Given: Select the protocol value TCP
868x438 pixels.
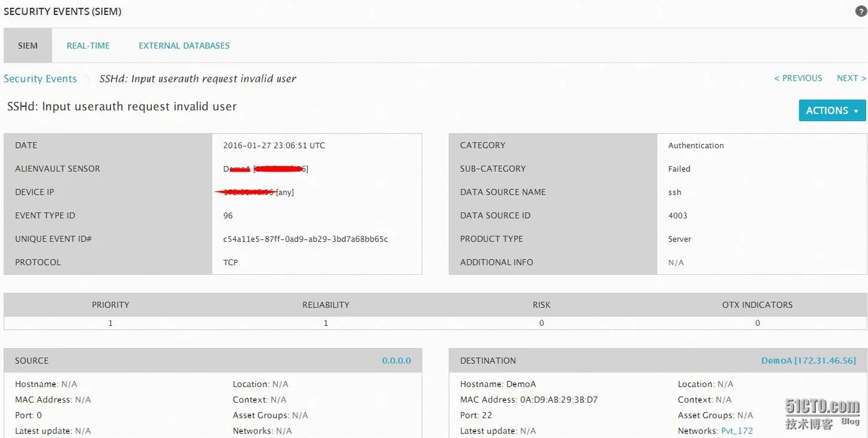Looking at the screenshot, I should (x=231, y=262).
